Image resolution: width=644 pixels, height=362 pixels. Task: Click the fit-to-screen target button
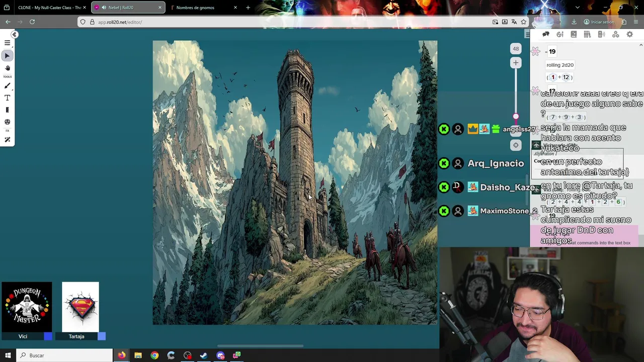click(516, 145)
